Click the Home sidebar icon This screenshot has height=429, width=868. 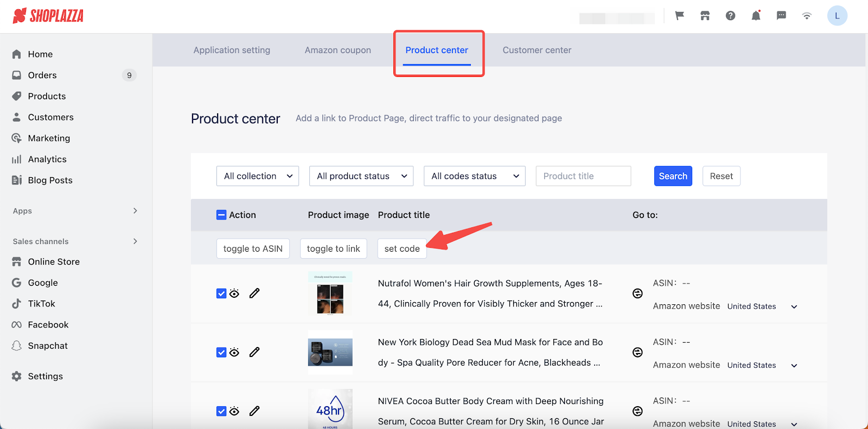(17, 54)
